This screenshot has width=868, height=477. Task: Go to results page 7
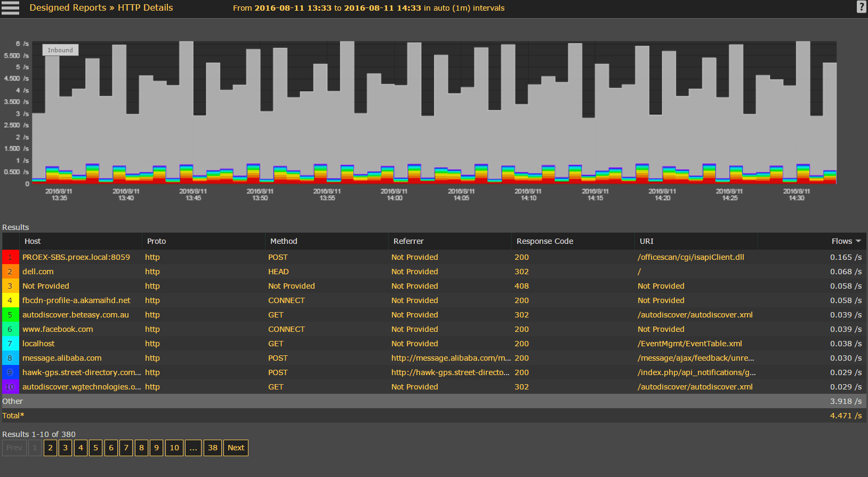126,448
